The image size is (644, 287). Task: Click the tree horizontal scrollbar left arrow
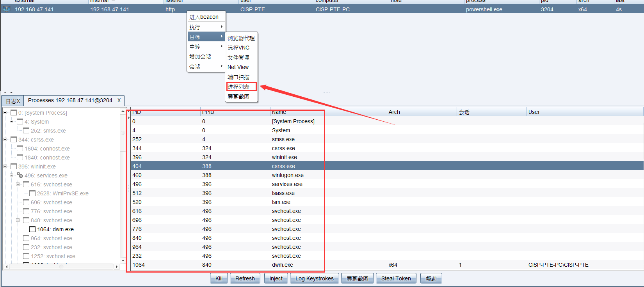[7, 267]
